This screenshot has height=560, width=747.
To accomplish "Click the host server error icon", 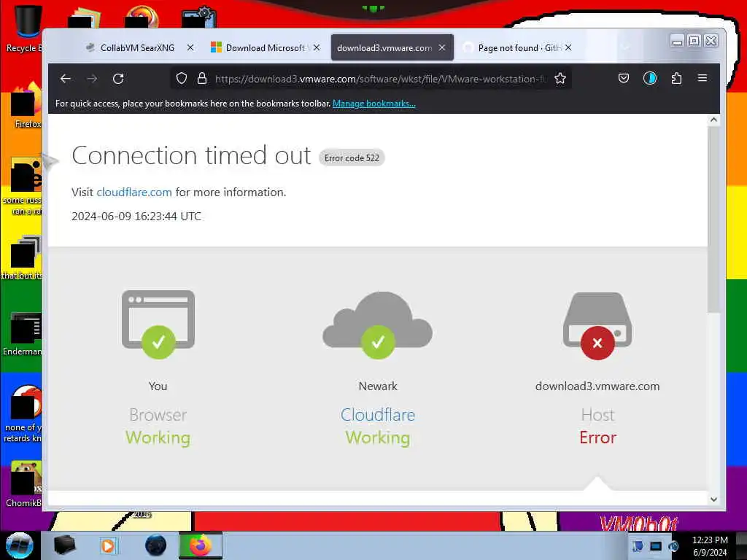I will [x=597, y=327].
